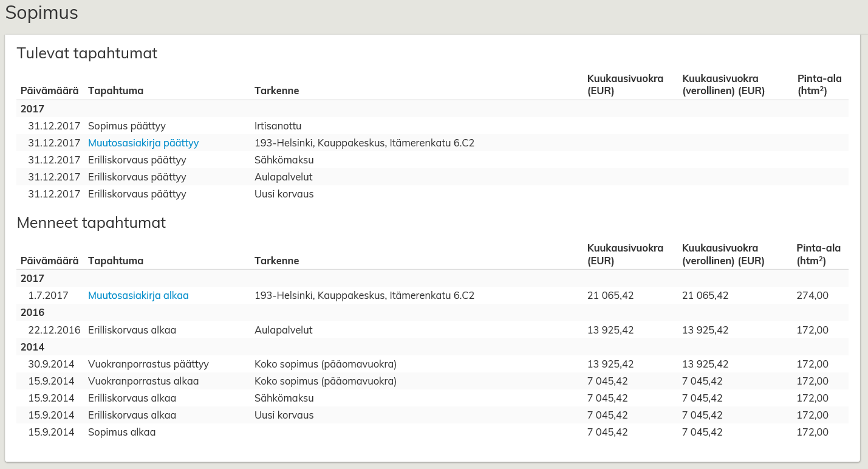
Task: Click the "Sopimus" page heading
Action: click(42, 13)
